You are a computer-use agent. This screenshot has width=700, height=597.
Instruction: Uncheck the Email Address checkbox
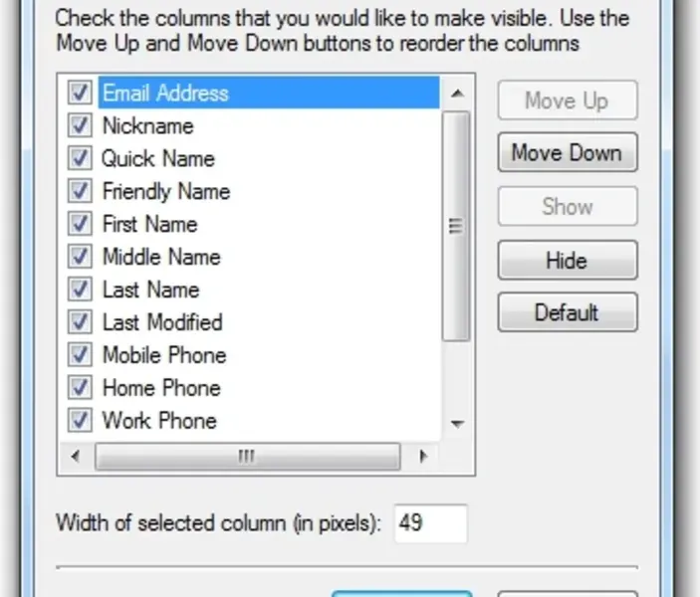click(80, 94)
